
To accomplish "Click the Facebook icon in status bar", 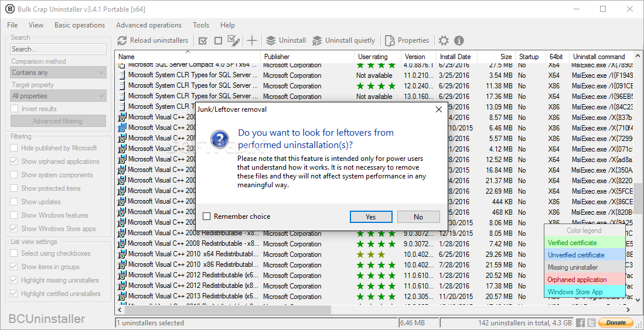I will coord(581,322).
